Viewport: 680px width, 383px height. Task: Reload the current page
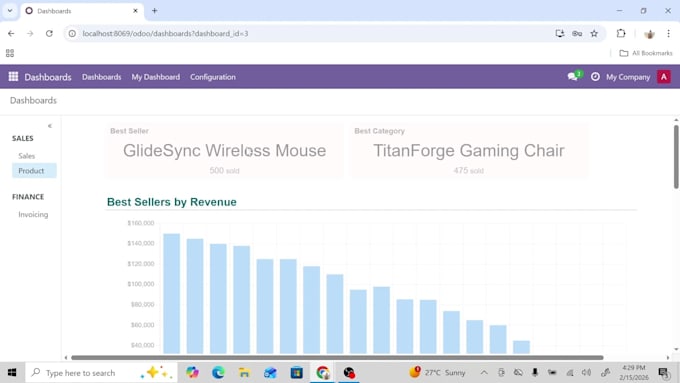tap(49, 33)
